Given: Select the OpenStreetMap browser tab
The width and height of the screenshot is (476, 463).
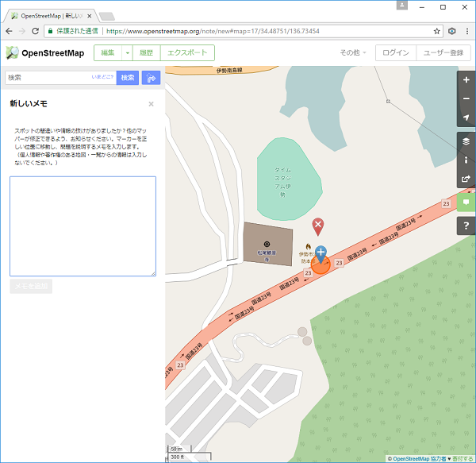Looking at the screenshot, I should click(x=52, y=16).
